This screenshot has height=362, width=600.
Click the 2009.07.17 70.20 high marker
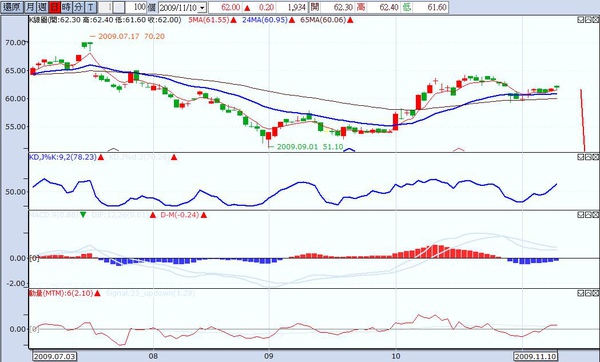131,36
